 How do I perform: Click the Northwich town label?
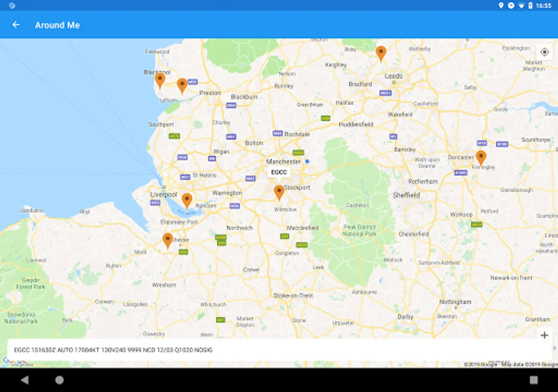240,228
